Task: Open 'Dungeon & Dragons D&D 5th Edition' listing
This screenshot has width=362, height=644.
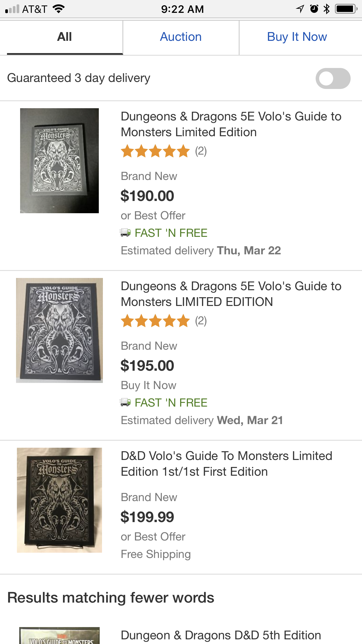Action: [221, 635]
